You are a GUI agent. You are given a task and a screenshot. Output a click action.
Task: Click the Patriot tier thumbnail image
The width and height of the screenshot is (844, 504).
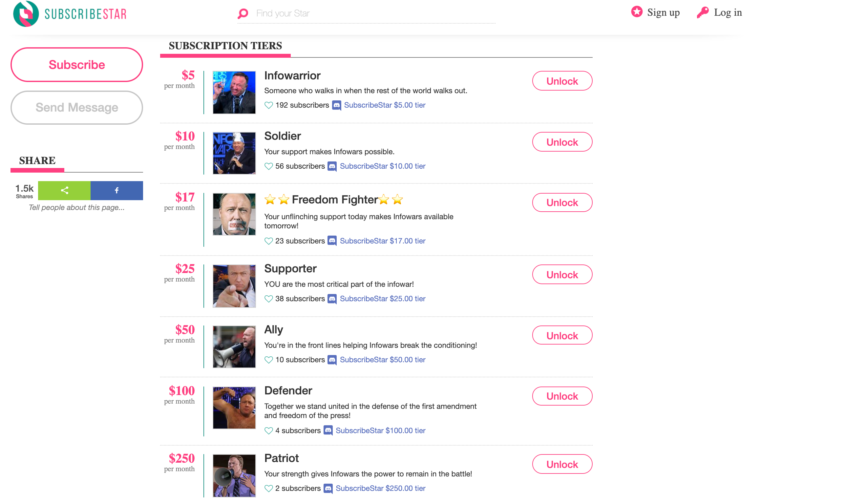tap(234, 476)
